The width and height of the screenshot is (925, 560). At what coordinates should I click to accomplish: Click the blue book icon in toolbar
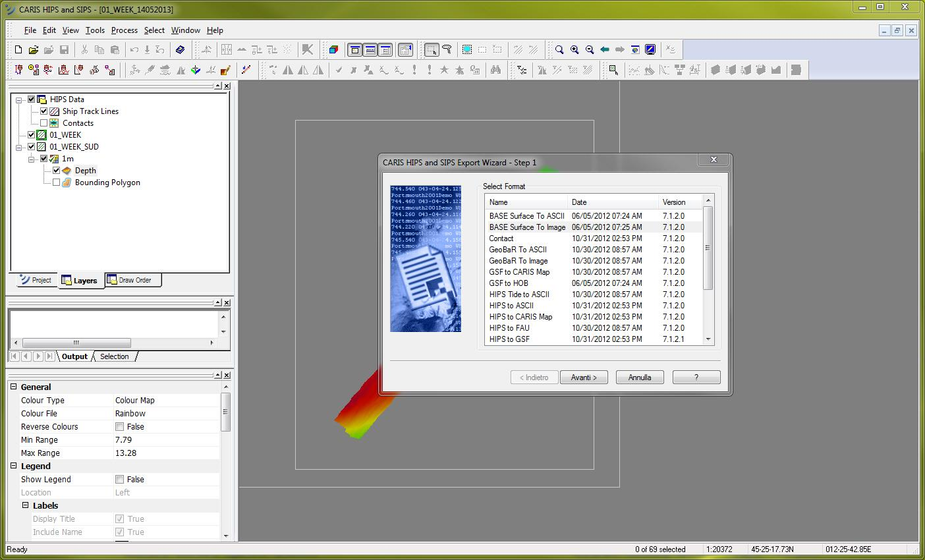pos(180,49)
